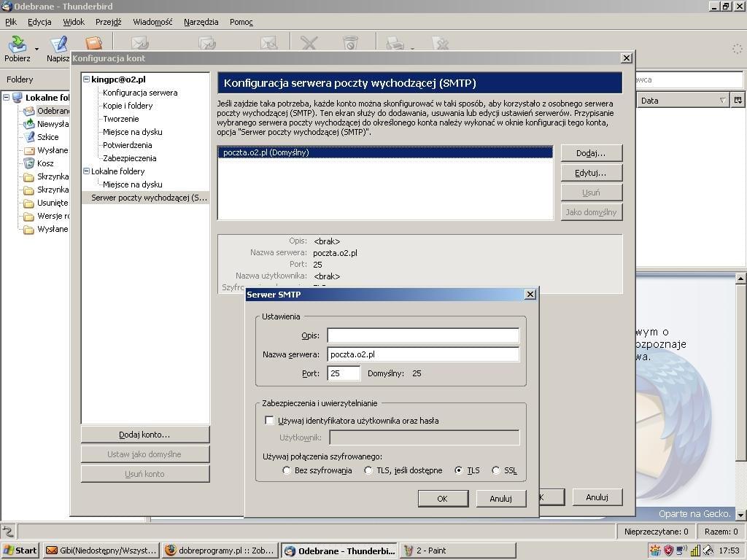Image resolution: width=747 pixels, height=560 pixels.
Task: Open the Wiadomość menu
Action: 152,22
